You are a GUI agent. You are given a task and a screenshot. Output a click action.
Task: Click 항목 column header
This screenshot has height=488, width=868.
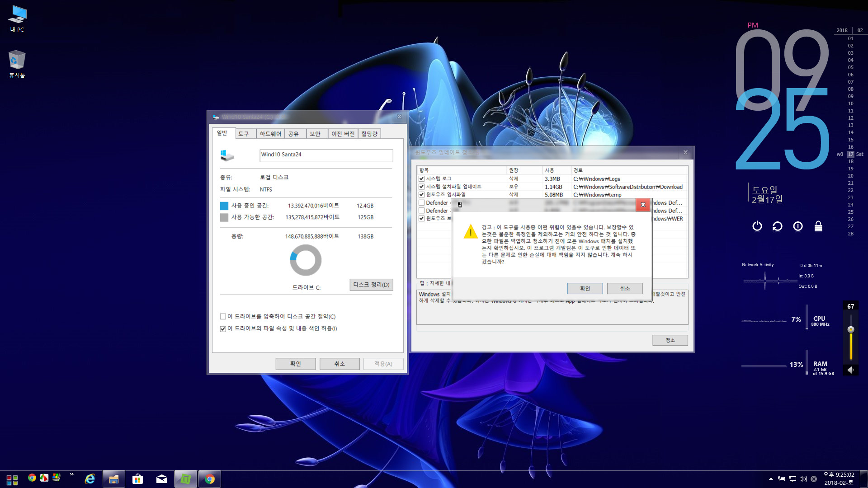[462, 170]
